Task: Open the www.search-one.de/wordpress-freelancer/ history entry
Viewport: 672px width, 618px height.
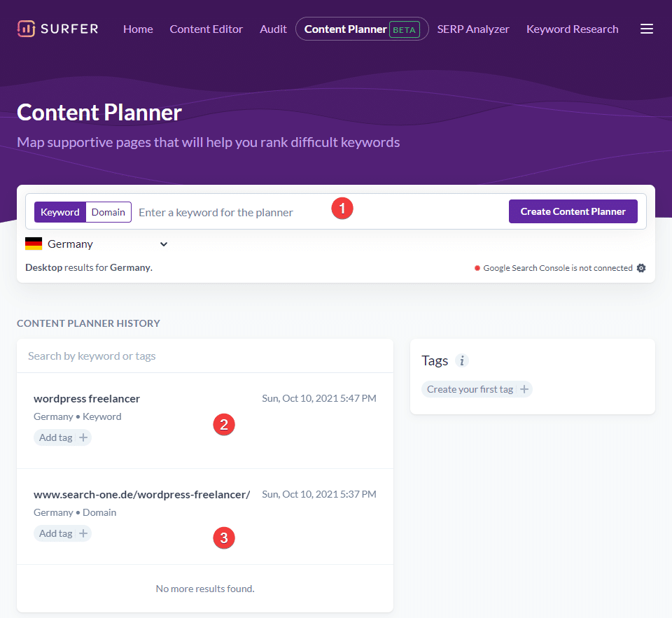Action: tap(205, 517)
